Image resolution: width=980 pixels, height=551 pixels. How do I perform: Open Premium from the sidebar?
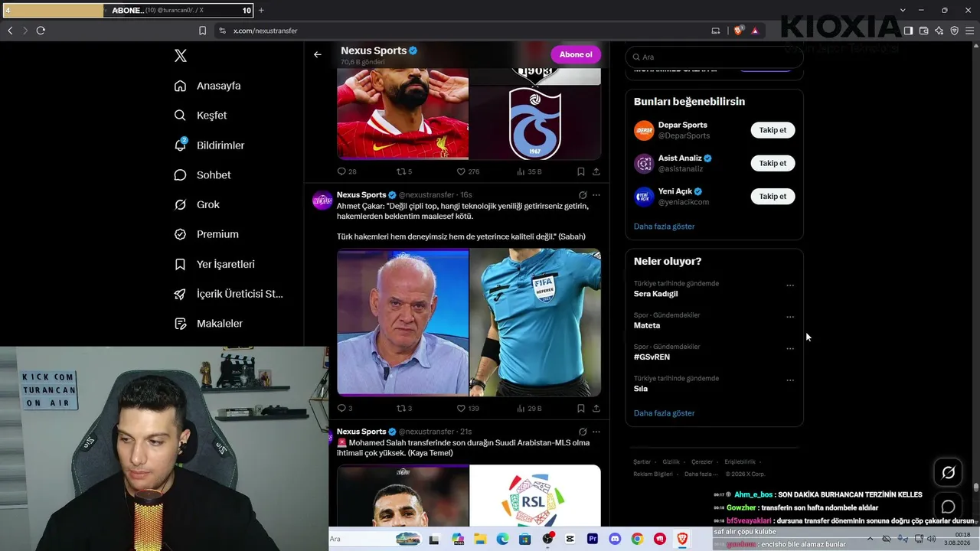206,234
